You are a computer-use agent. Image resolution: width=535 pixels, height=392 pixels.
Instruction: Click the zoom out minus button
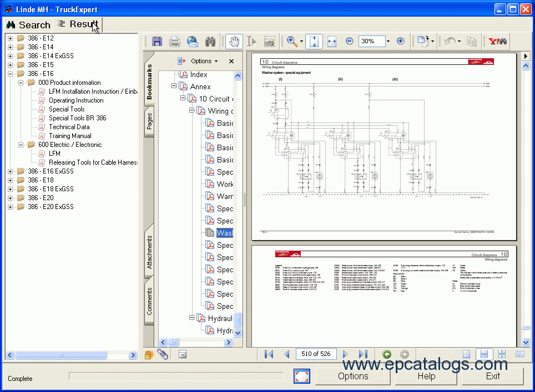click(350, 41)
